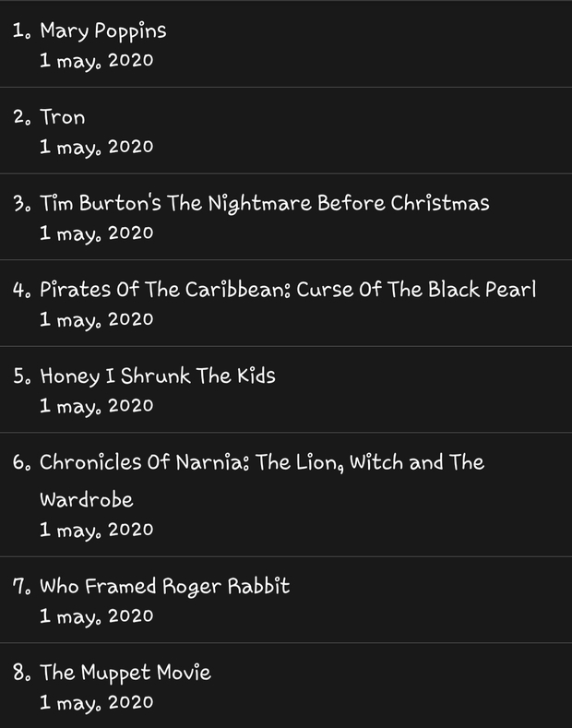Tap Pirates Of The Caribbean title
Viewport: 572px width, 728px height.
(288, 289)
